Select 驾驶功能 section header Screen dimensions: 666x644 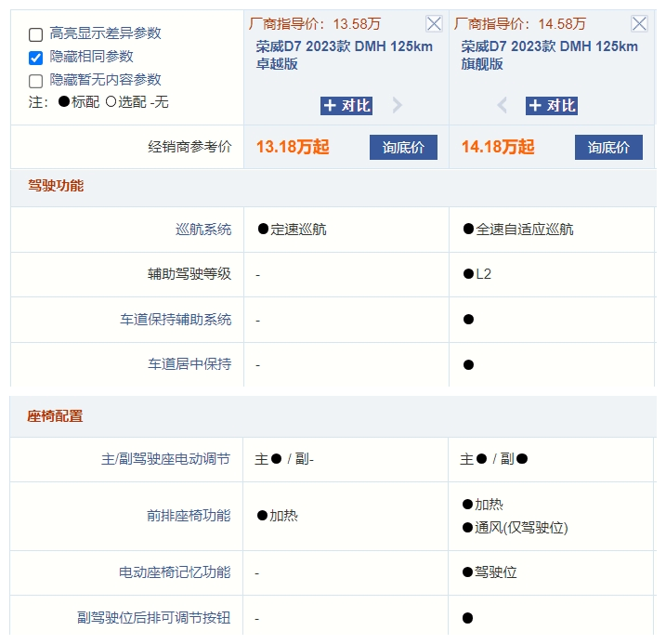(56, 186)
